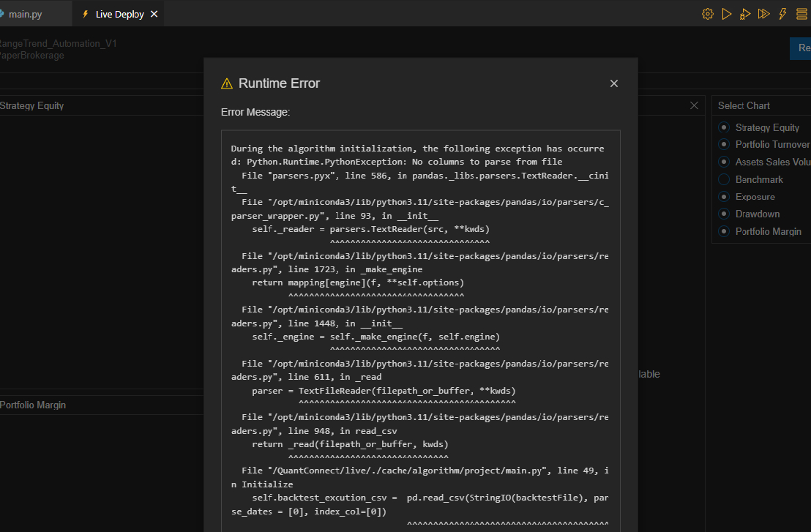Click the run backtest play icon

coord(726,14)
